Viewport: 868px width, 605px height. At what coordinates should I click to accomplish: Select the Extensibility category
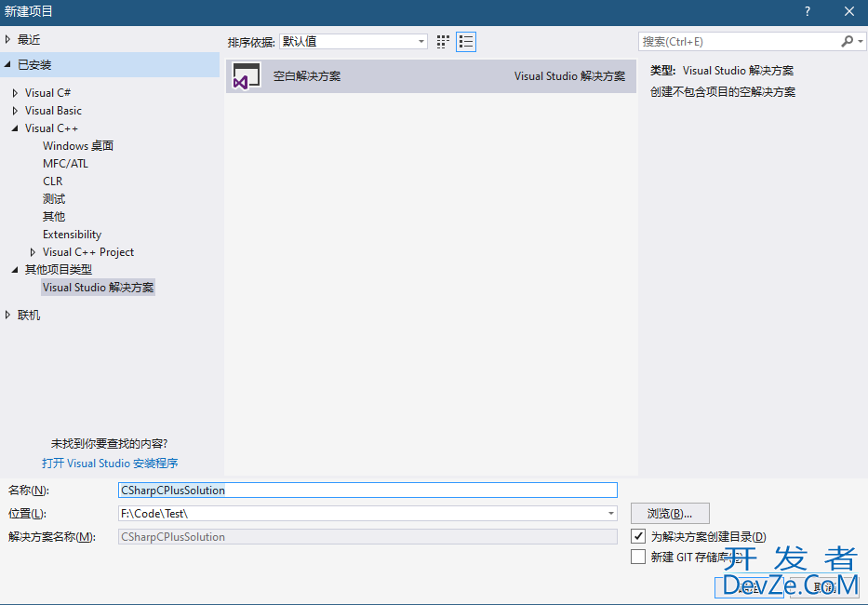[72, 235]
